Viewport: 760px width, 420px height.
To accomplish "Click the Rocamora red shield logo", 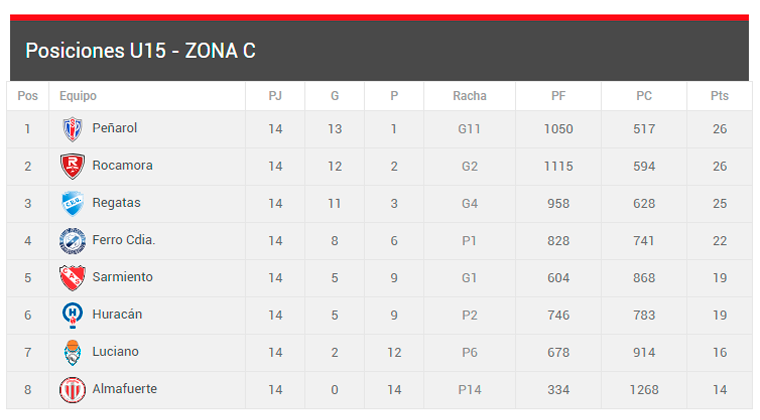I will 72,166.
